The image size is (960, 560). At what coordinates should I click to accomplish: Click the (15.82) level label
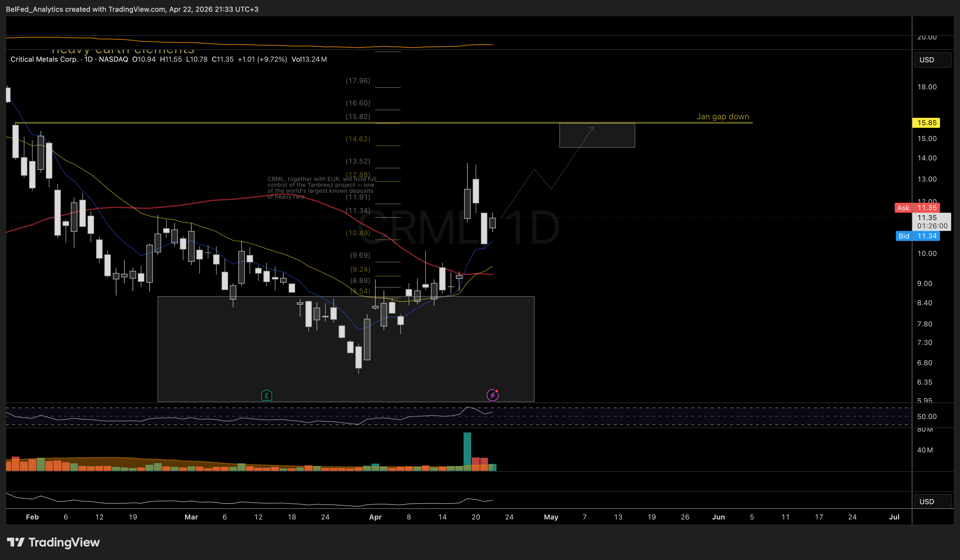[x=358, y=116]
